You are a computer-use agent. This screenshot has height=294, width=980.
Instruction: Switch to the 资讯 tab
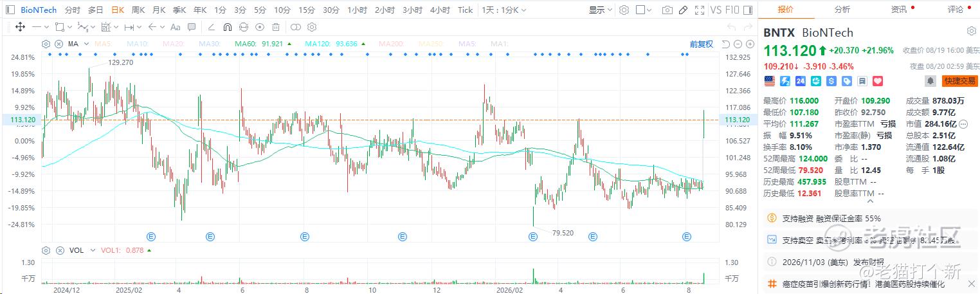(x=899, y=9)
